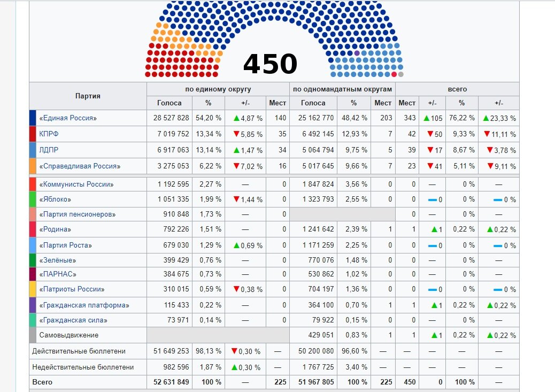555x392 pixels.
Task: Click the «всего» column group header
Action: (x=457, y=89)
